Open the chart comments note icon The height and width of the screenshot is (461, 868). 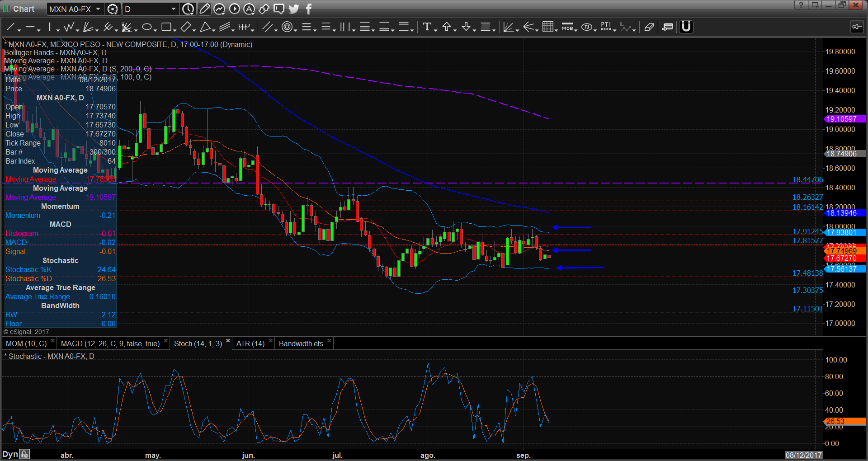[x=668, y=27]
